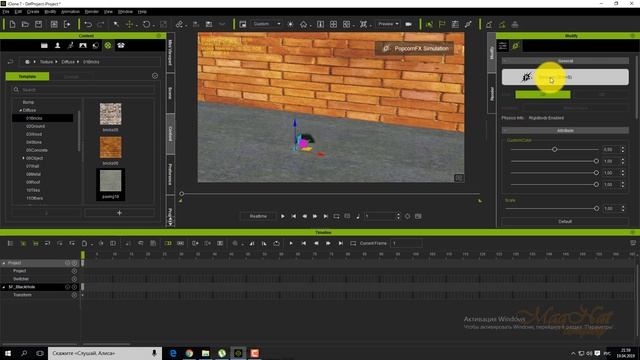Open the Animation tab icon in Content panel

pyautogui.click(x=70, y=45)
